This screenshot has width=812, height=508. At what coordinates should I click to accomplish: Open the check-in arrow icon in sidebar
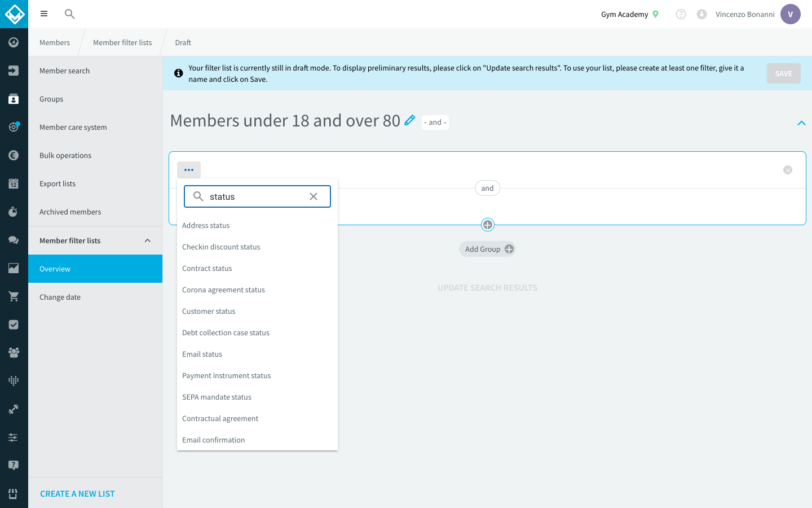[14, 71]
